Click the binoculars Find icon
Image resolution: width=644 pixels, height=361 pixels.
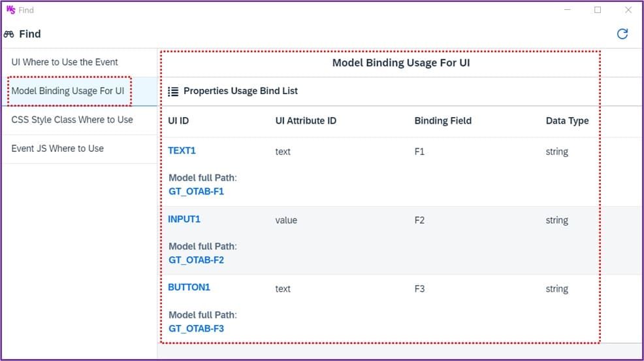(8, 34)
